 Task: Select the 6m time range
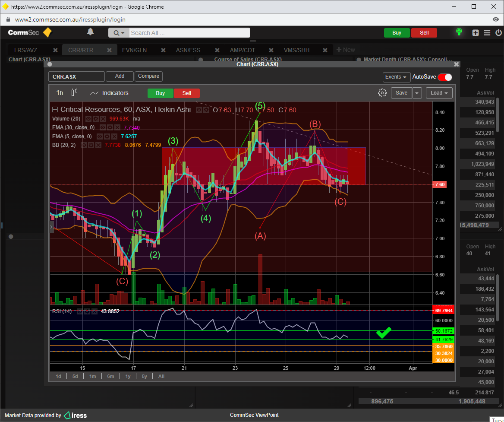pos(110,376)
